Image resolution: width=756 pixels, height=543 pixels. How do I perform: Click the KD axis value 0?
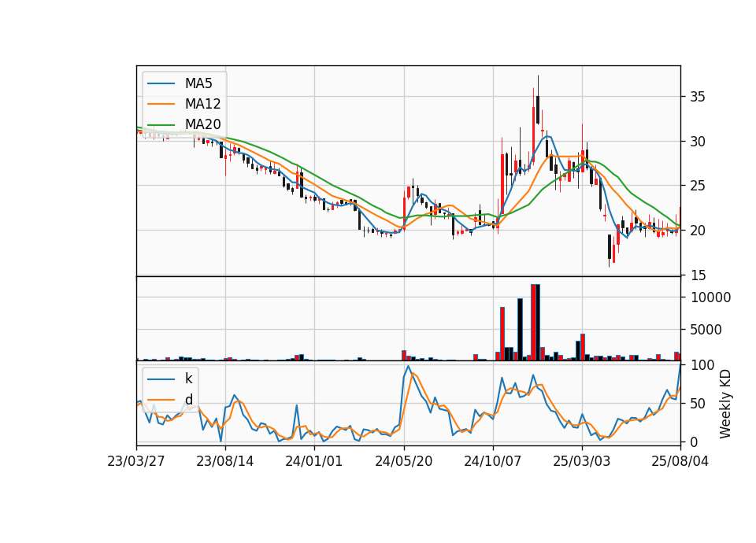coord(694,441)
